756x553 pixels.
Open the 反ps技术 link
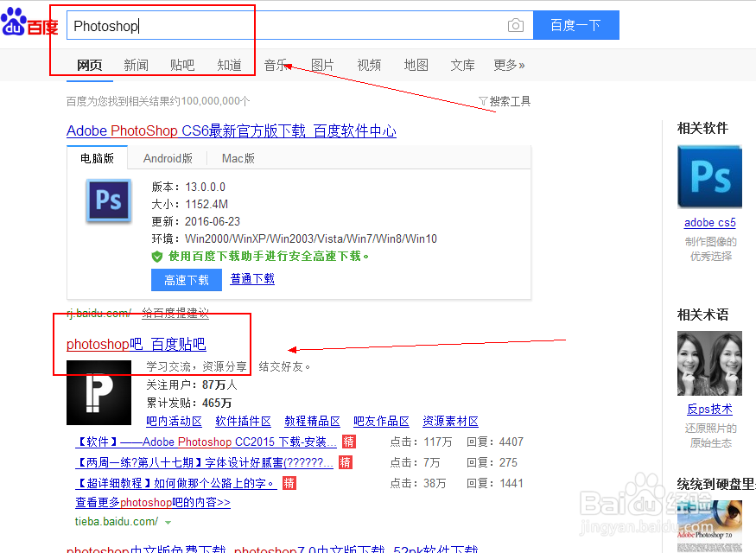point(709,410)
